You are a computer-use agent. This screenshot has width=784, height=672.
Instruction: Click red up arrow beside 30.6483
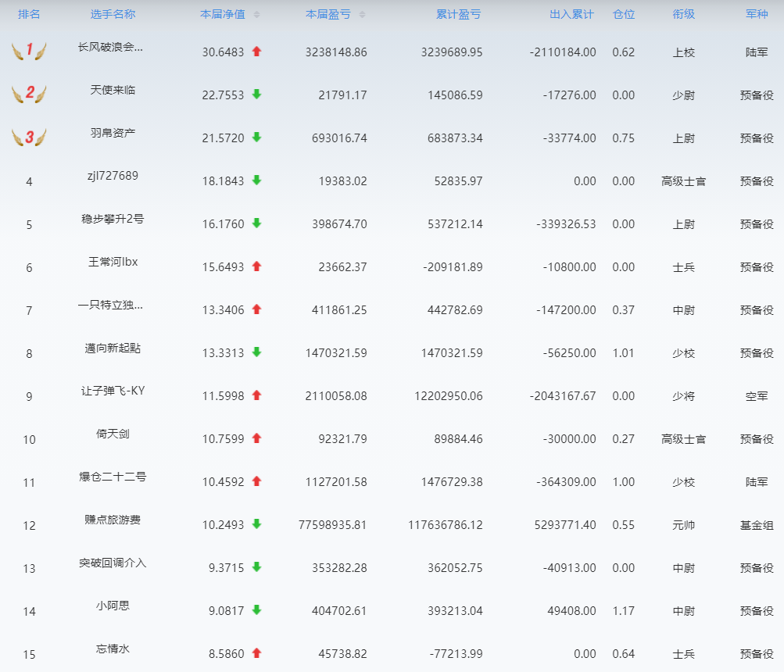(x=257, y=51)
